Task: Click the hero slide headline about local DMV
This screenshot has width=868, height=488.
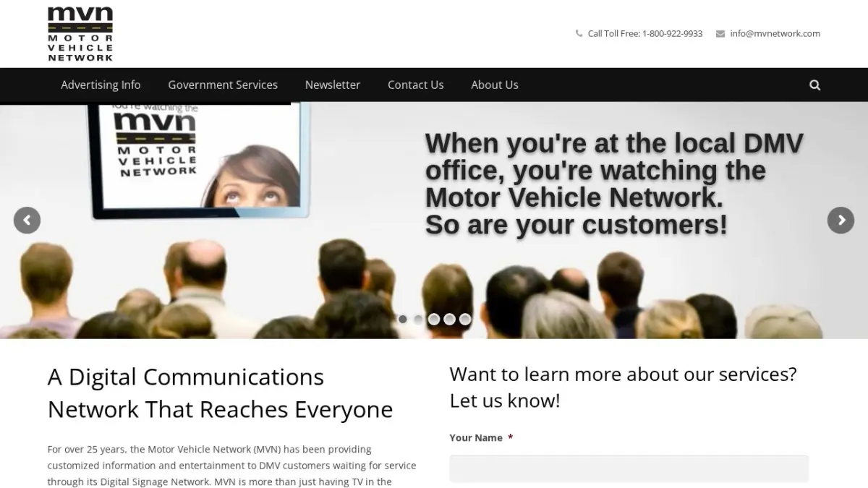Action: click(614, 184)
